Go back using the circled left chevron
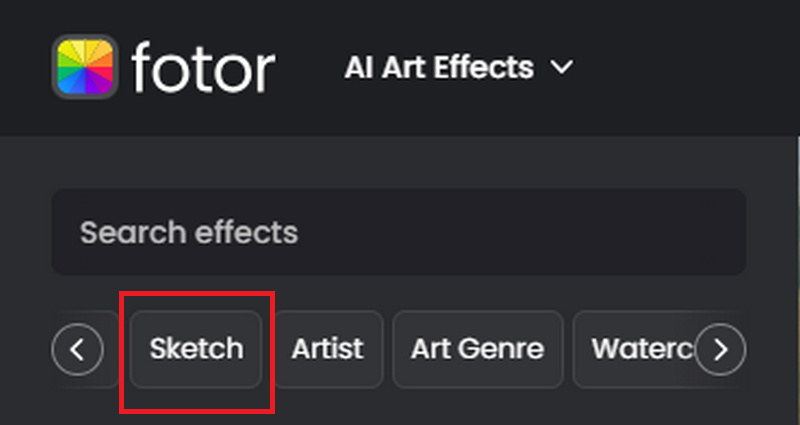800x425 pixels. pyautogui.click(x=78, y=349)
